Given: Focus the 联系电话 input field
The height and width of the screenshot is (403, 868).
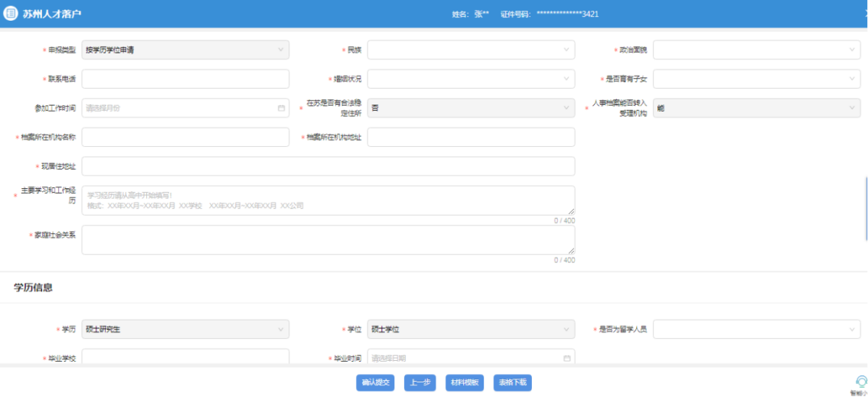Looking at the screenshot, I should (185, 80).
